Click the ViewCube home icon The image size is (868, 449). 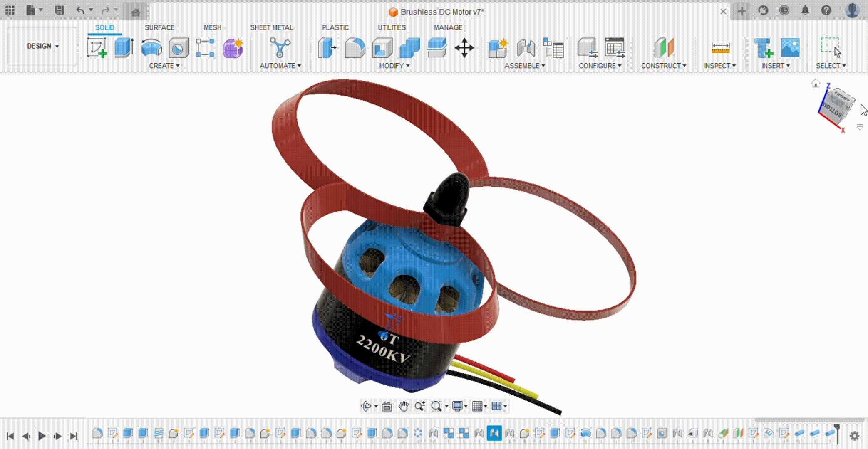(816, 84)
